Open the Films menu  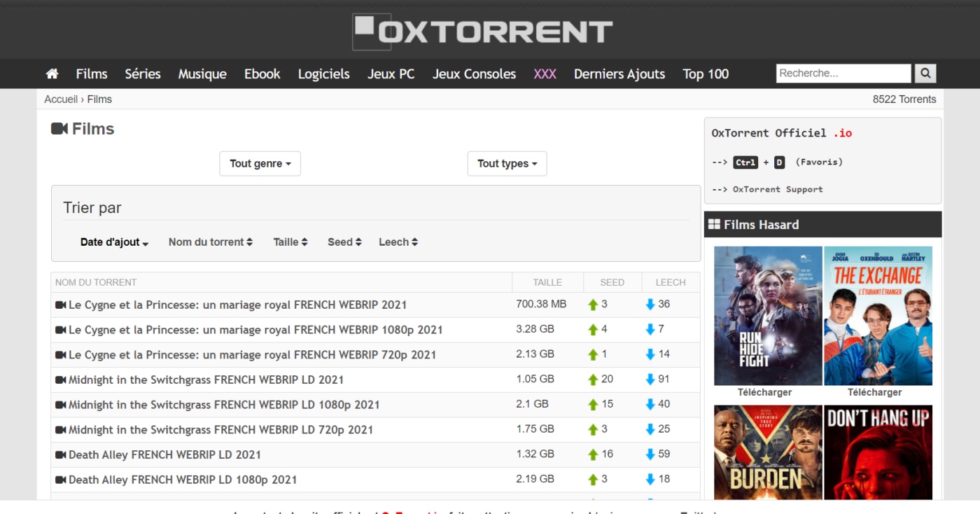(92, 74)
